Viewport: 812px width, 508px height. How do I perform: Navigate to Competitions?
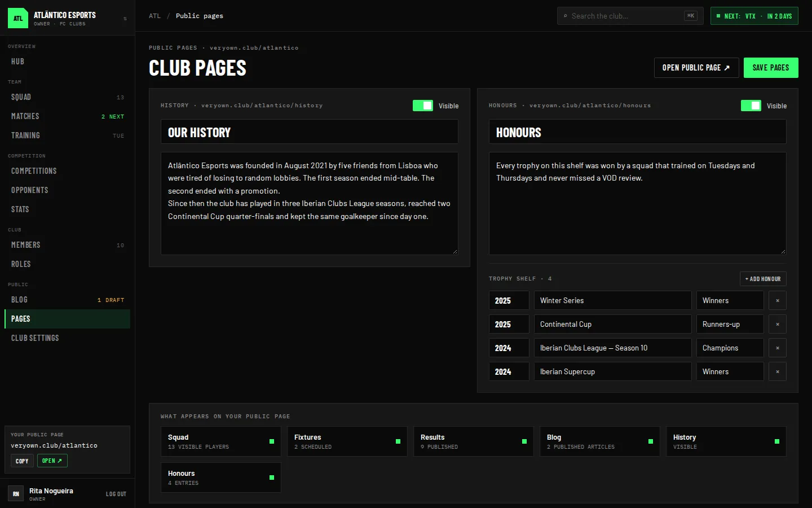[67, 171]
